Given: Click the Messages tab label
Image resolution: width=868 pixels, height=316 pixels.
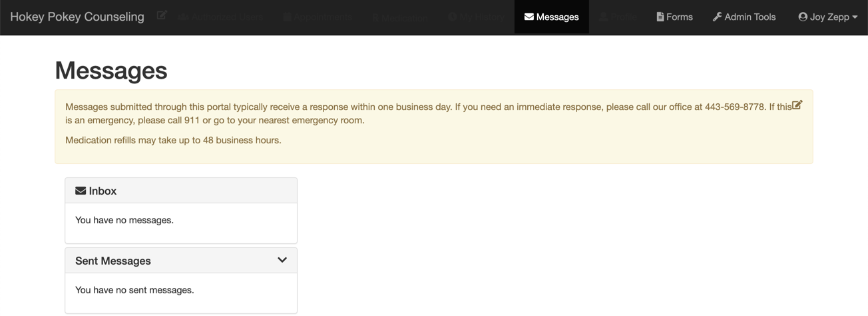Looking at the screenshot, I should click(557, 17).
